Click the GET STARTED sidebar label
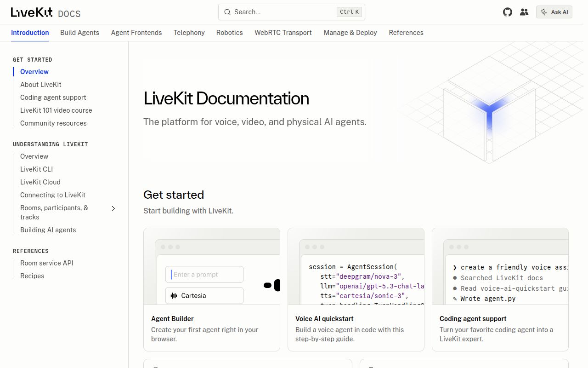The width and height of the screenshot is (588, 368). 33,60
